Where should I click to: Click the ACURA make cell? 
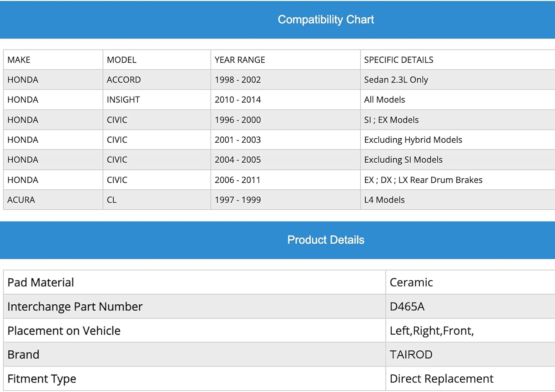click(x=21, y=200)
